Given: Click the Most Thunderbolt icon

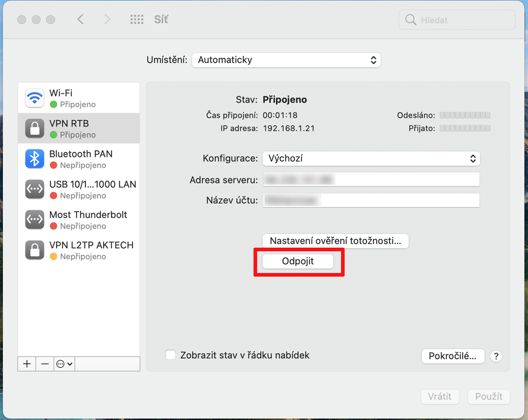Looking at the screenshot, I should coord(35,220).
